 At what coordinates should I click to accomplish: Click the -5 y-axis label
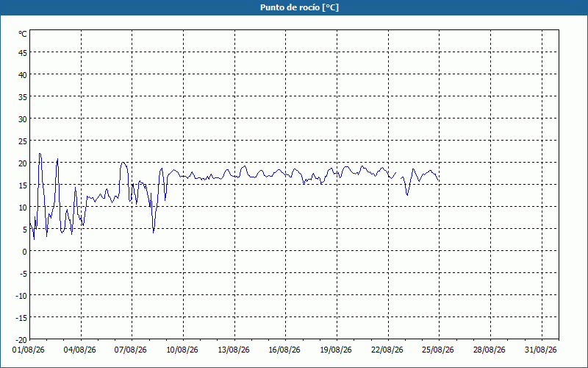coord(24,274)
